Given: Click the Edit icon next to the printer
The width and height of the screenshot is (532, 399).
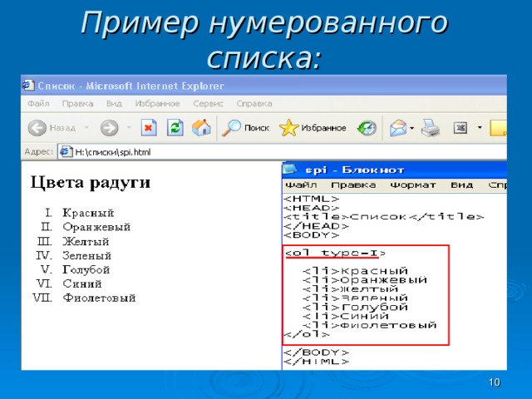Looking at the screenshot, I should pos(461,128).
